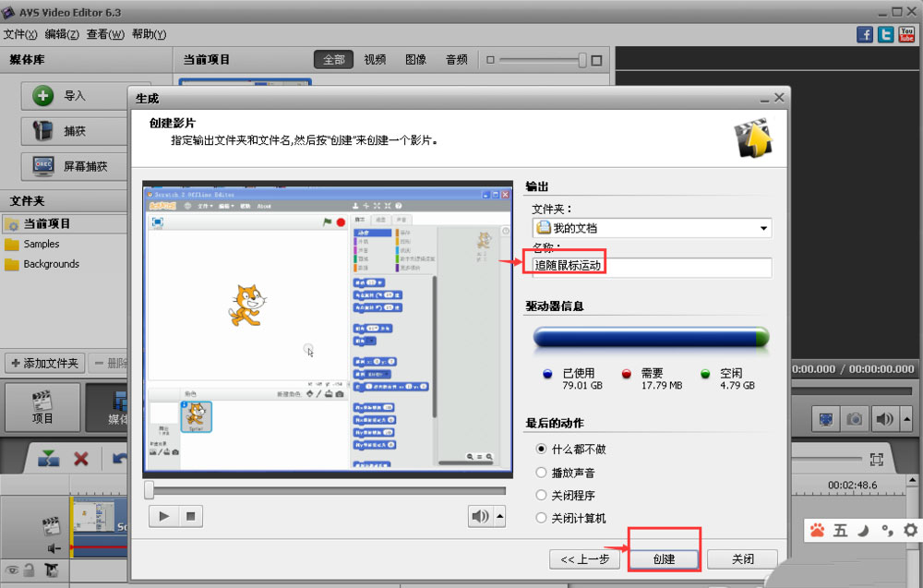This screenshot has height=588, width=923.
Task: Click the split/trim icon in timeline toolbar
Action: pyautogui.click(x=48, y=458)
